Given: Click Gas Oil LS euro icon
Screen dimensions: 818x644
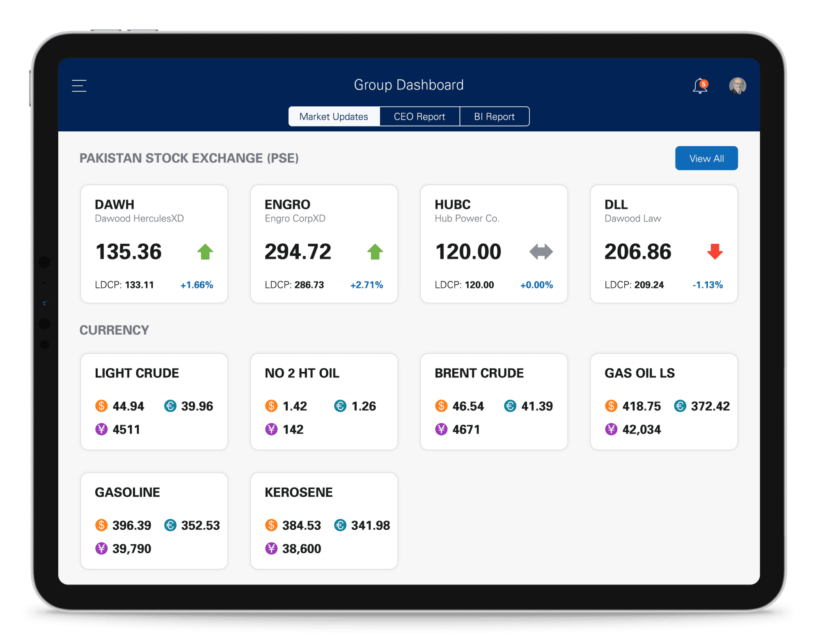Looking at the screenshot, I should [680, 406].
